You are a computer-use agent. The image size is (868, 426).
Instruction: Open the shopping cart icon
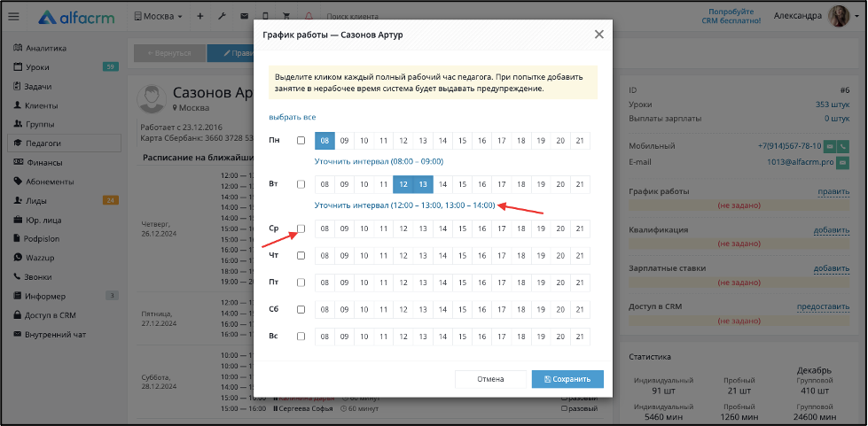point(286,17)
